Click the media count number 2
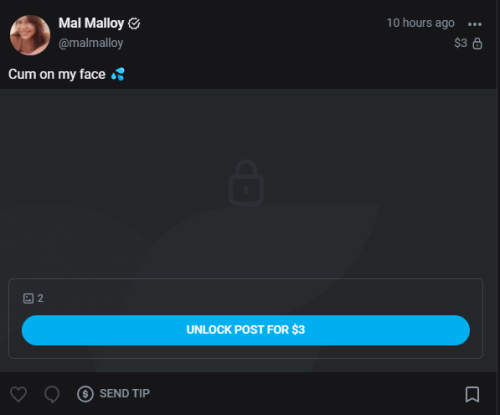 [x=40, y=298]
